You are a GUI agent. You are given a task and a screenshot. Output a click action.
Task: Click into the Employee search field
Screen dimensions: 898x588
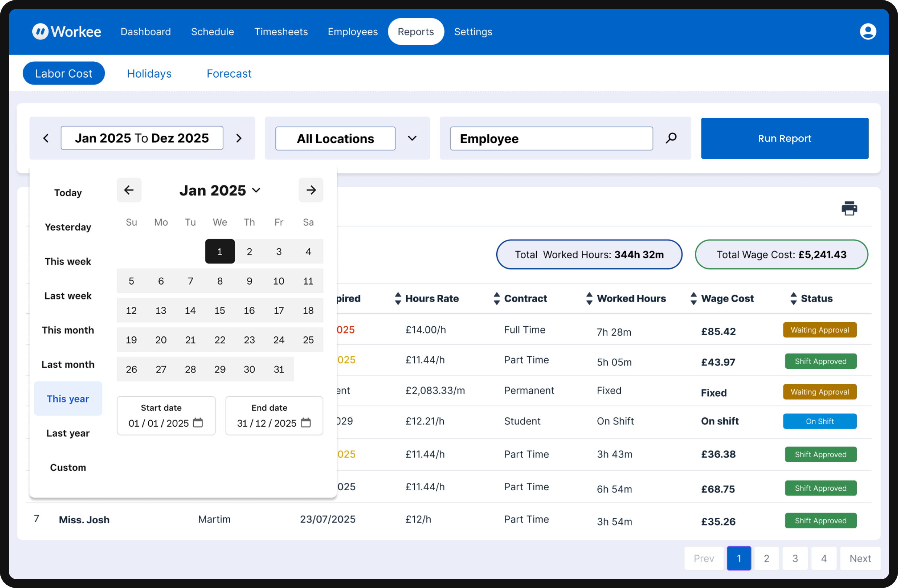tap(551, 139)
